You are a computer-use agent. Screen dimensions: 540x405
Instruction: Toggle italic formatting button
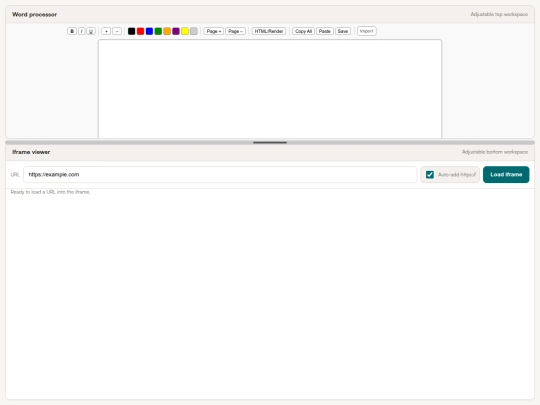[x=82, y=31]
